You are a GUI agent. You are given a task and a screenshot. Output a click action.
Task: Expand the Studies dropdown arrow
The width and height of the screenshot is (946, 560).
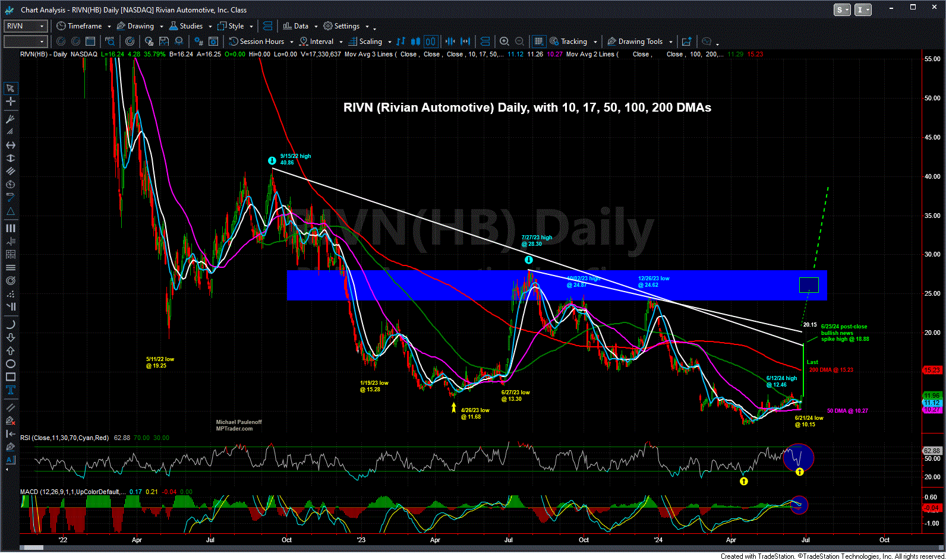coord(210,27)
